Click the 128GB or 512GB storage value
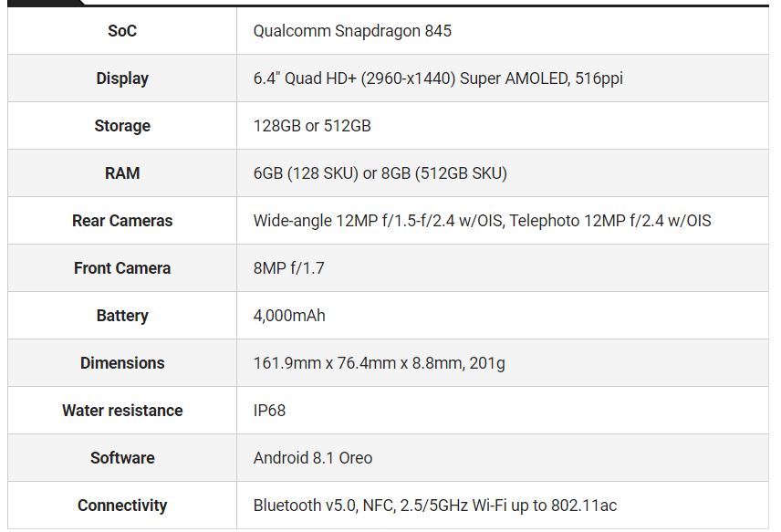The height and width of the screenshot is (532, 781). [x=312, y=126]
